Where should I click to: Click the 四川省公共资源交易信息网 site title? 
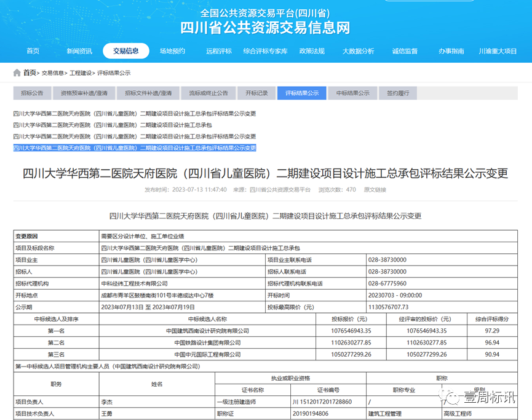(x=265, y=28)
